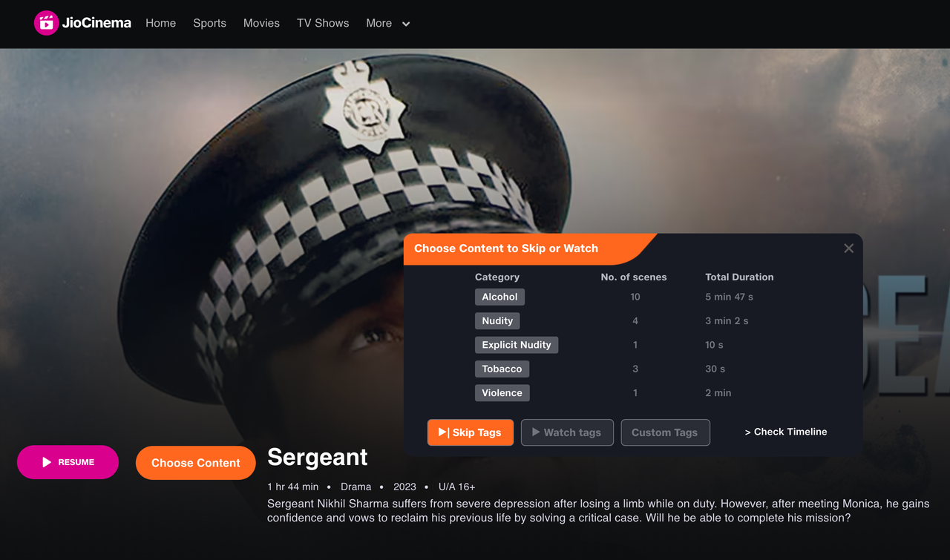Viewport: 950px width, 560px height.
Task: Click the '30 s' Tobacco duration
Action: (x=715, y=369)
